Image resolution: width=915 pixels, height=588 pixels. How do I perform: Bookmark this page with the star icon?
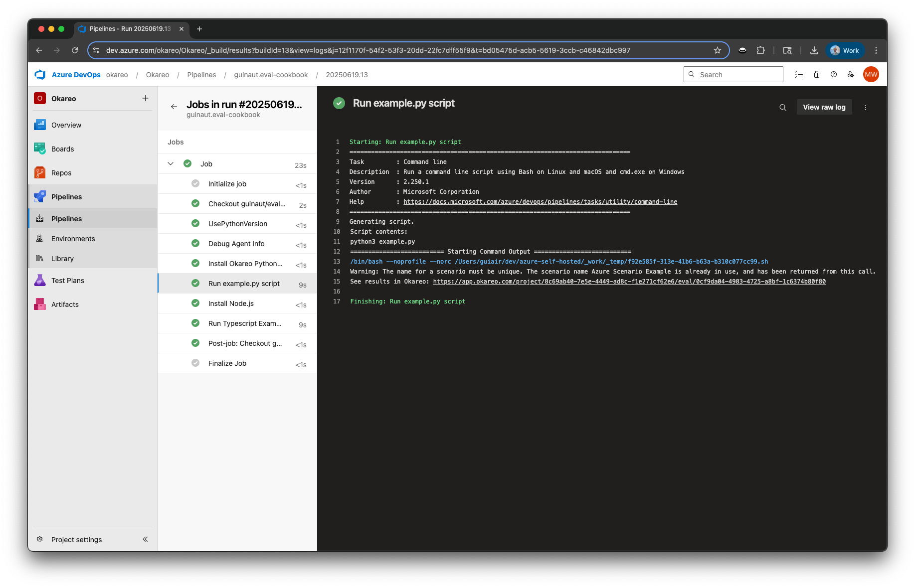718,50
